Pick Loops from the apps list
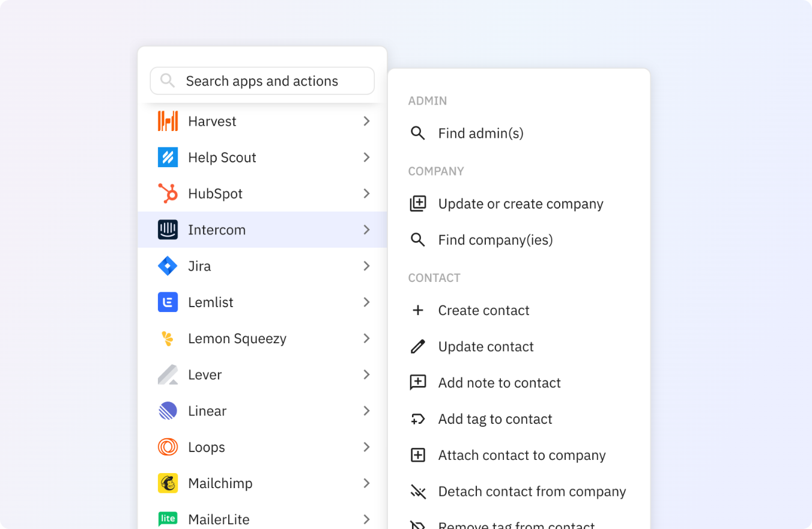 pyautogui.click(x=262, y=447)
